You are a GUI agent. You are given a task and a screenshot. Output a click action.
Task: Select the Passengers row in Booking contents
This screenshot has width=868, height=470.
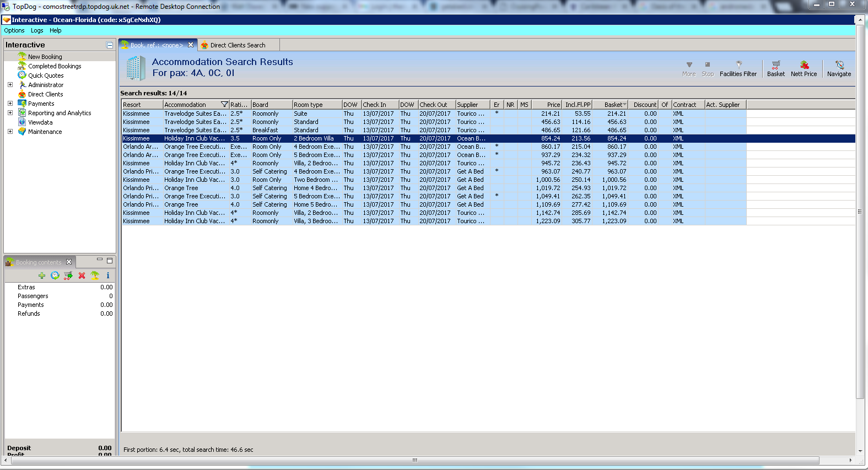click(x=60, y=296)
